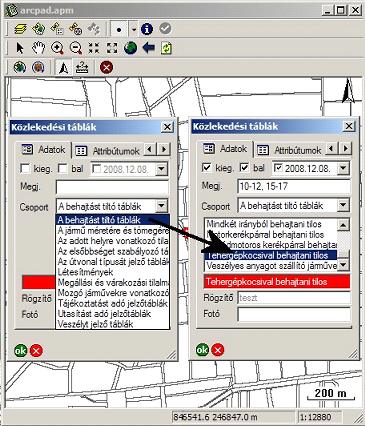
Task: Choose Veszélyt jelző táblák option
Action: point(113,324)
